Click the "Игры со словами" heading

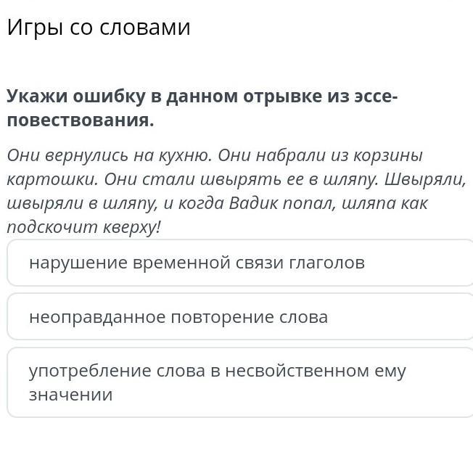point(99,28)
